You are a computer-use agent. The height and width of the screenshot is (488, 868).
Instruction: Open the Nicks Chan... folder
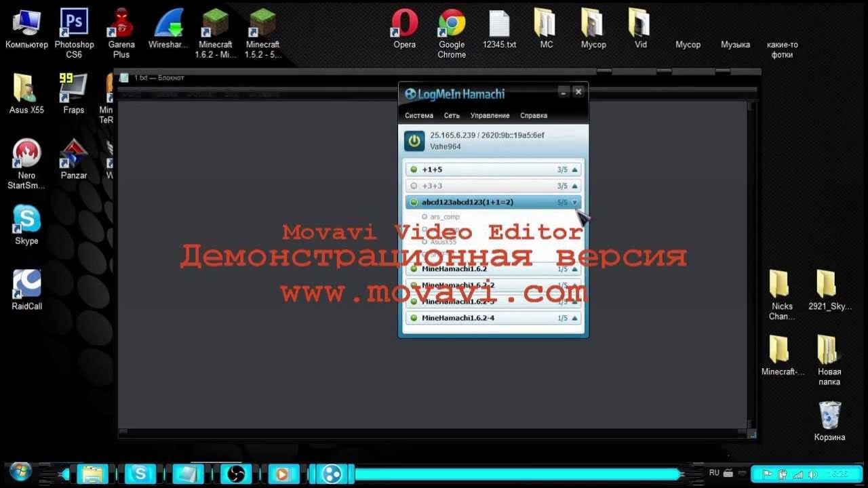(x=782, y=295)
